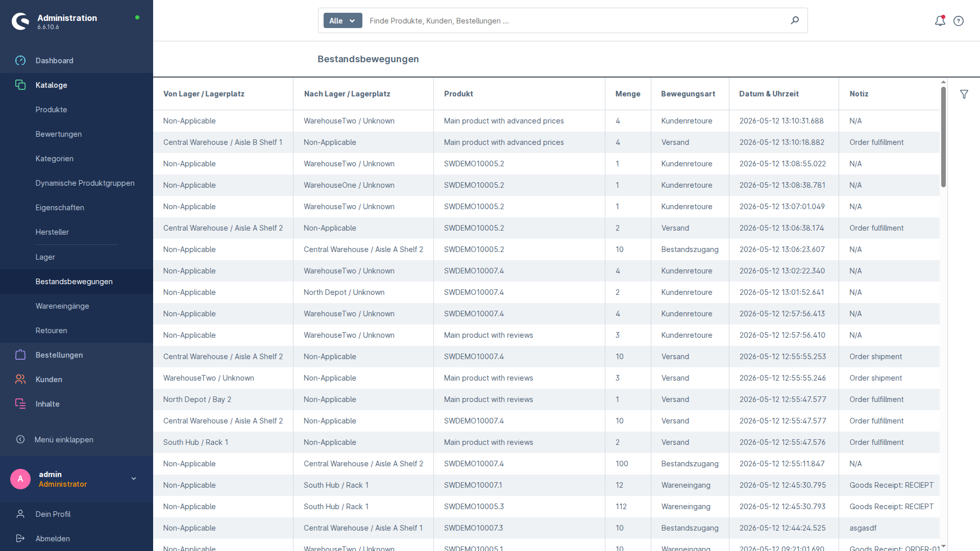Open Inhalte main menu
The width and height of the screenshot is (980, 551).
tap(47, 404)
